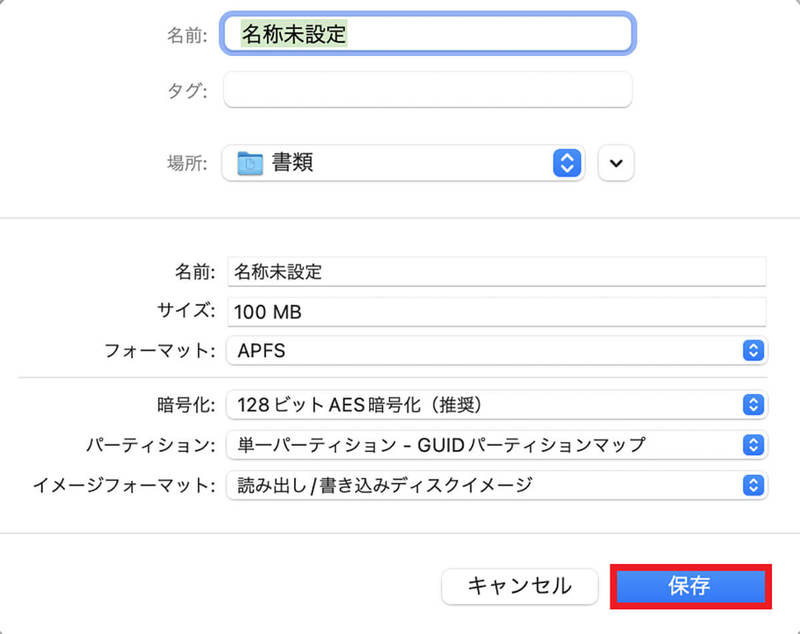Open the 暗号化 dropdown showing 128 ビット AES

pos(496,405)
